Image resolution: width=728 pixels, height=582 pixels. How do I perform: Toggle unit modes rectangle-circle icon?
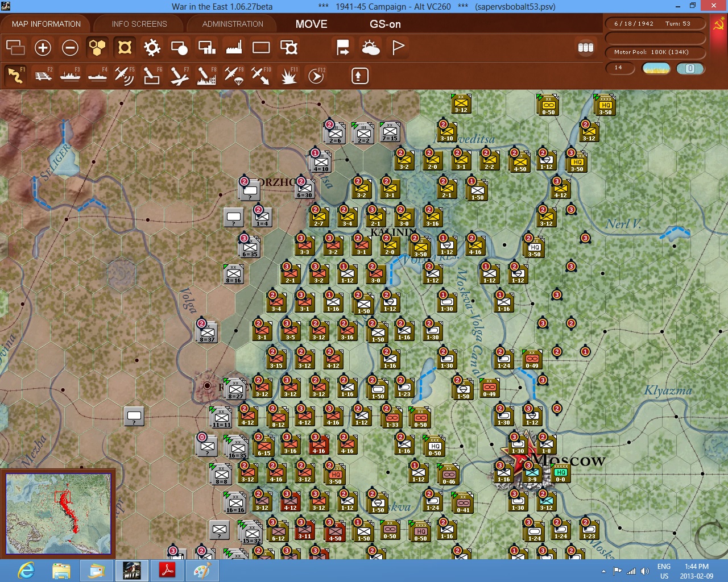179,47
